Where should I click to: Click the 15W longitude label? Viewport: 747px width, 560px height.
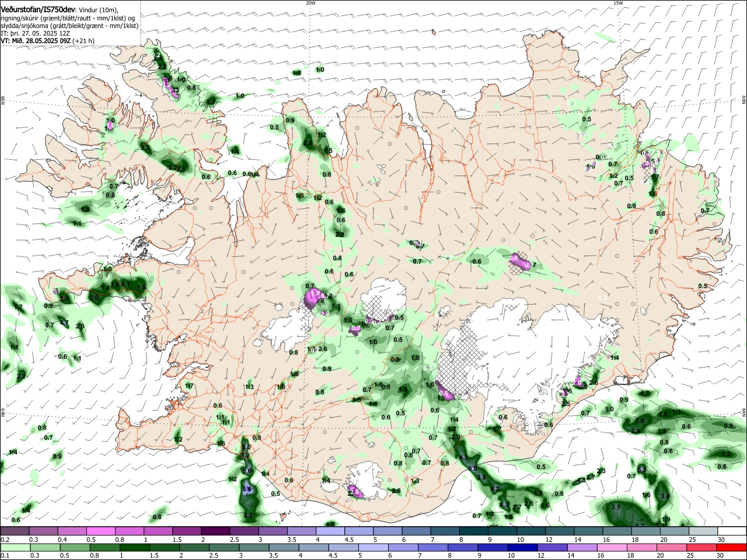point(618,3)
